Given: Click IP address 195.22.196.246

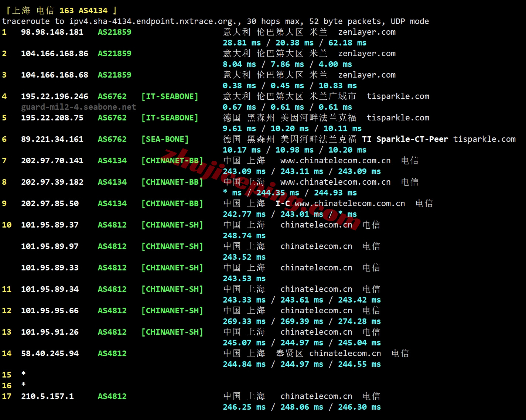Looking at the screenshot, I should pos(55,96).
